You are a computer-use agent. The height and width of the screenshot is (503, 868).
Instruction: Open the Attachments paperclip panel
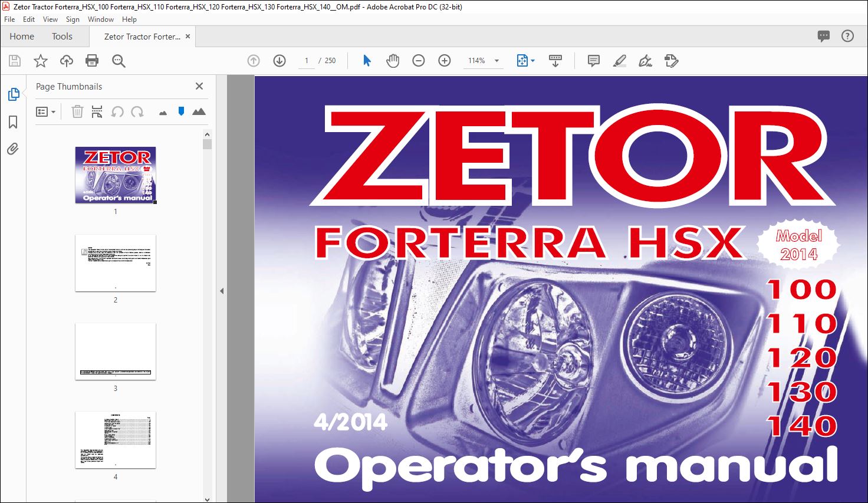click(x=13, y=149)
